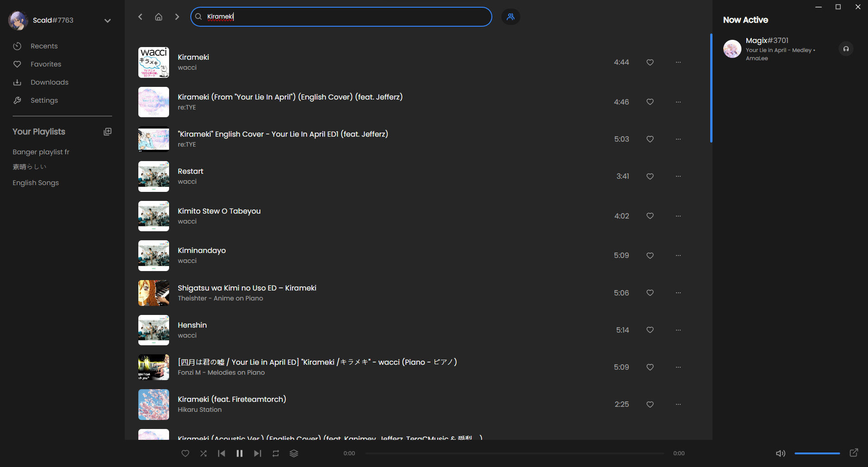Screen dimensions: 868x467
Task: Open more options for Restart
Action: (678, 176)
